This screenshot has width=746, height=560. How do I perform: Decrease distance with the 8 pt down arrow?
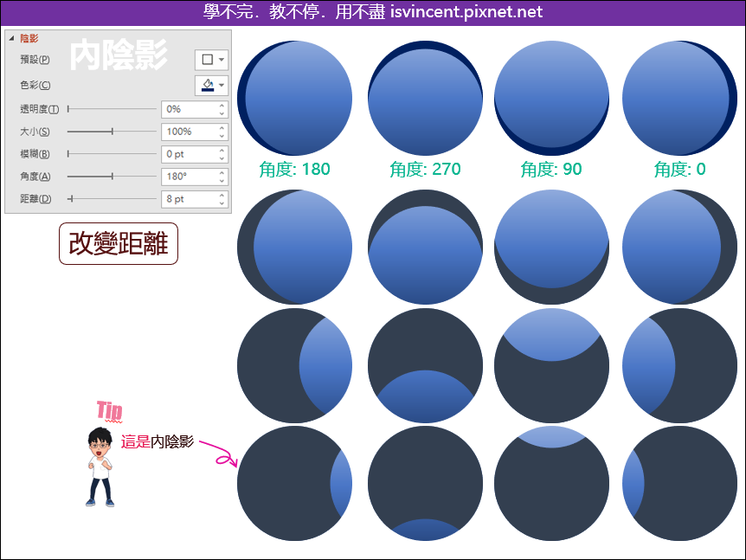(x=222, y=203)
